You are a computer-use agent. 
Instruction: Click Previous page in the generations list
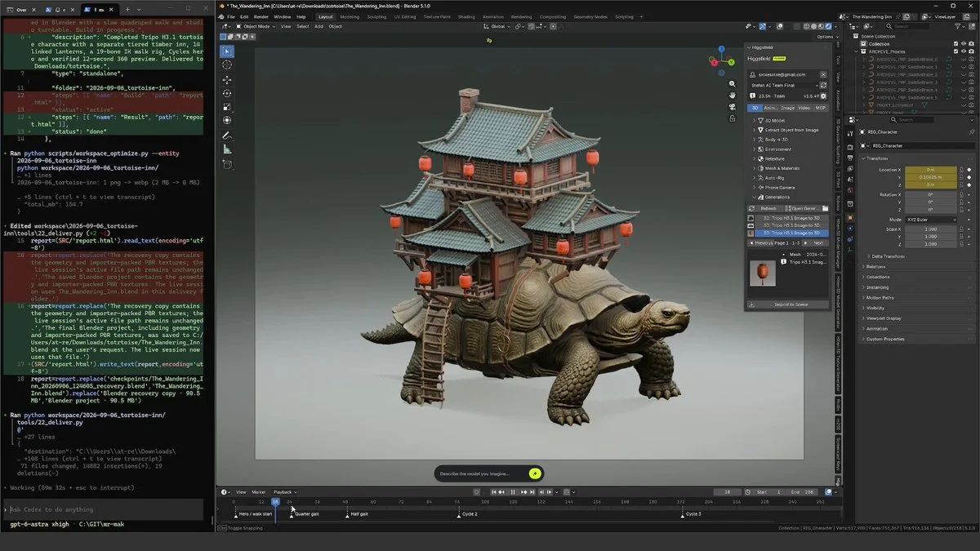coord(763,242)
